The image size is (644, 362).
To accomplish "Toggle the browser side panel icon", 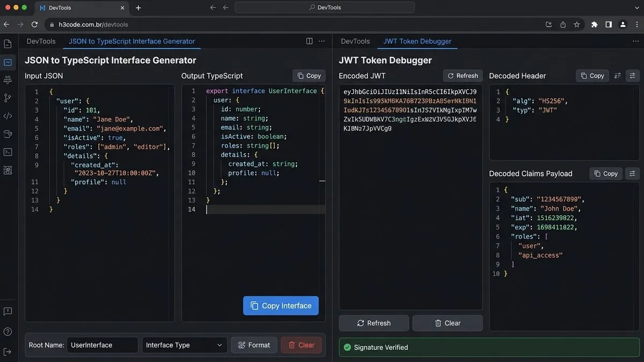I will pos(609,25).
